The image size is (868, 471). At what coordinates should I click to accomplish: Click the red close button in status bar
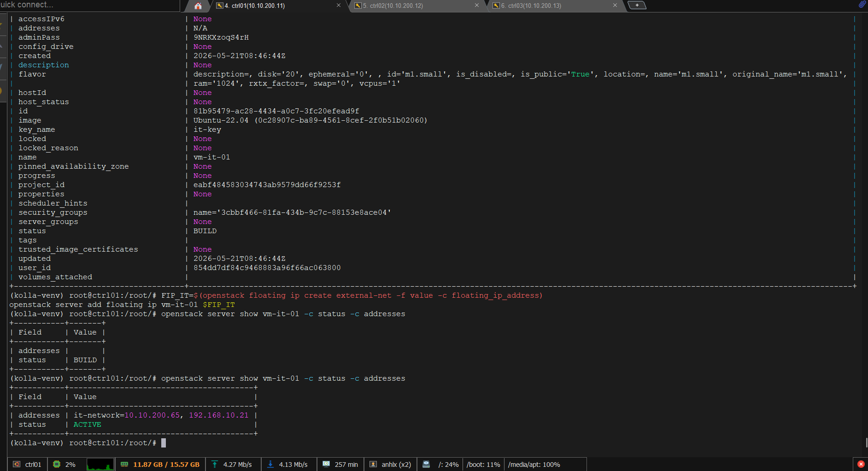click(x=861, y=464)
